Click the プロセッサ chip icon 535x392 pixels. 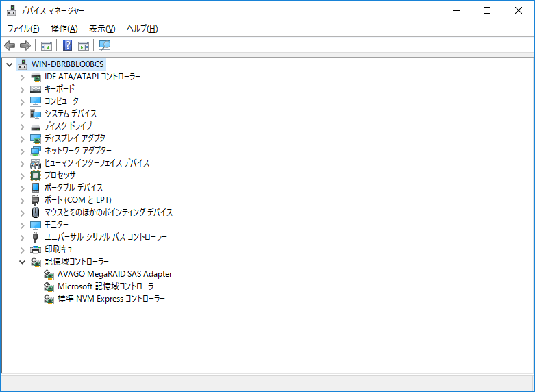click(36, 175)
